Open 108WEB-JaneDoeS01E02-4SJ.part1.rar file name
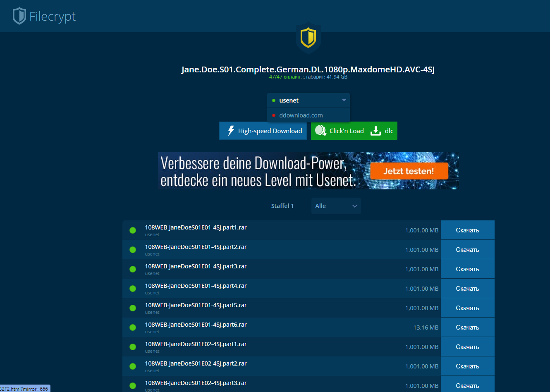550x392 pixels. 196,344
